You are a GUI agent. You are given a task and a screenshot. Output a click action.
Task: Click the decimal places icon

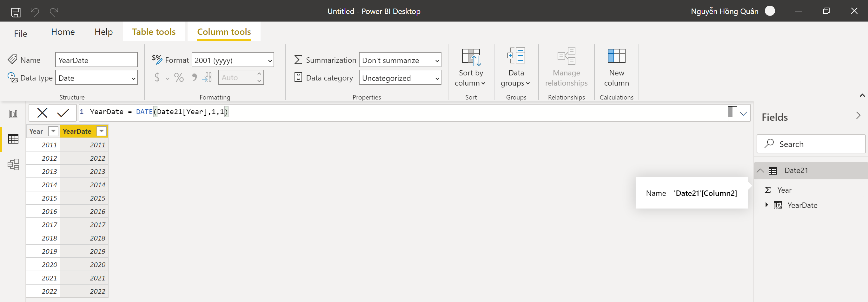207,77
